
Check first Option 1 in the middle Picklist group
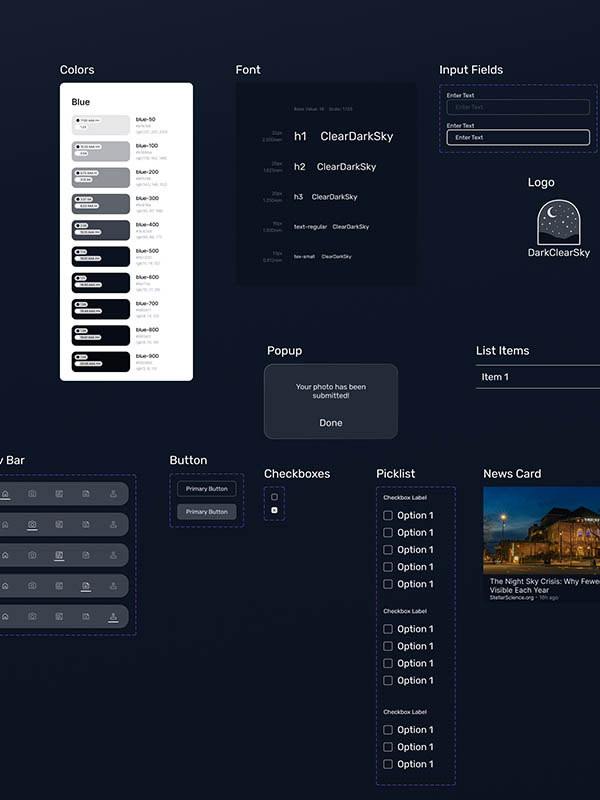click(388, 629)
